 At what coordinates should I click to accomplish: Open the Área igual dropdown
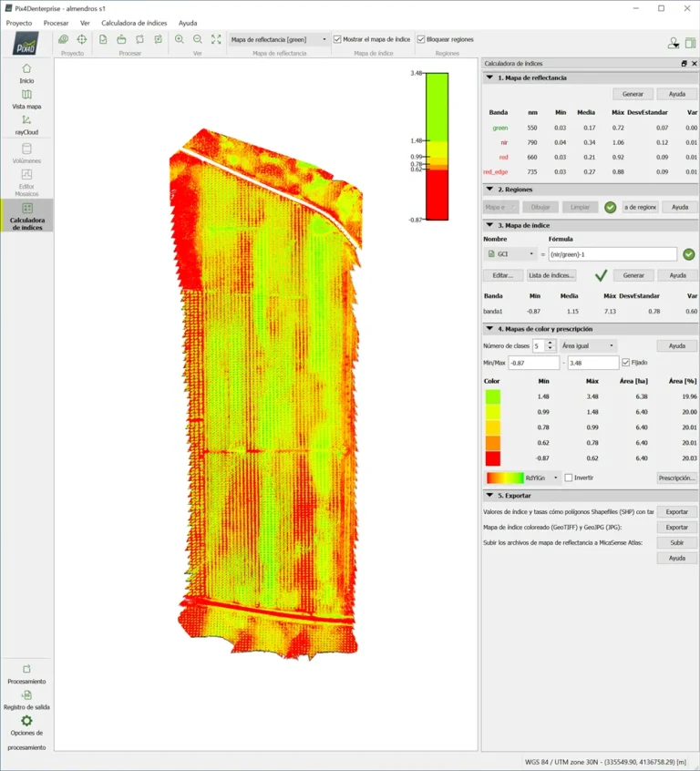click(x=588, y=345)
